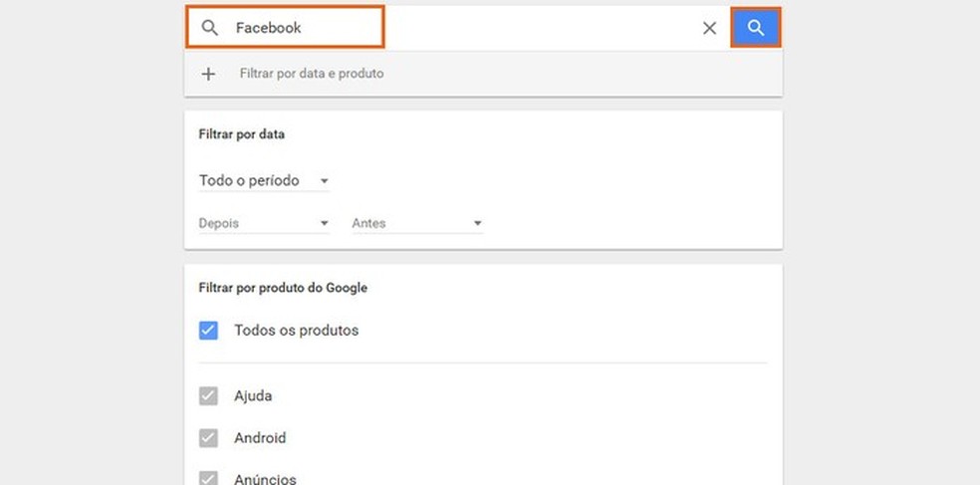The width and height of the screenshot is (980, 485).
Task: Click the small arrow beside "Todo o período"
Action: (x=324, y=182)
